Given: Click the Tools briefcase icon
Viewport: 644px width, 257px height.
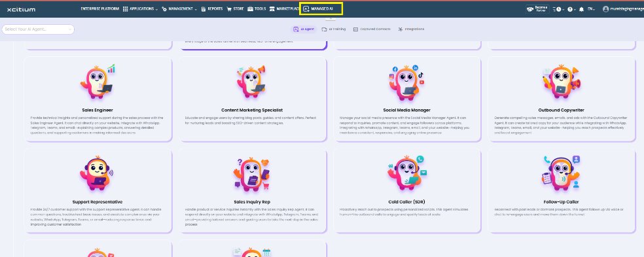Looking at the screenshot, I should pos(250,9).
